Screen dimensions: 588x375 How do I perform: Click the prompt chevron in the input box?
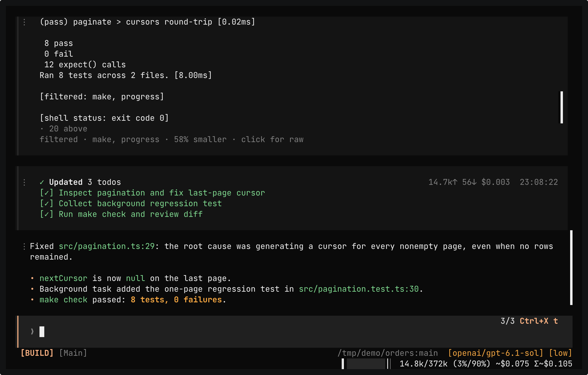(32, 332)
